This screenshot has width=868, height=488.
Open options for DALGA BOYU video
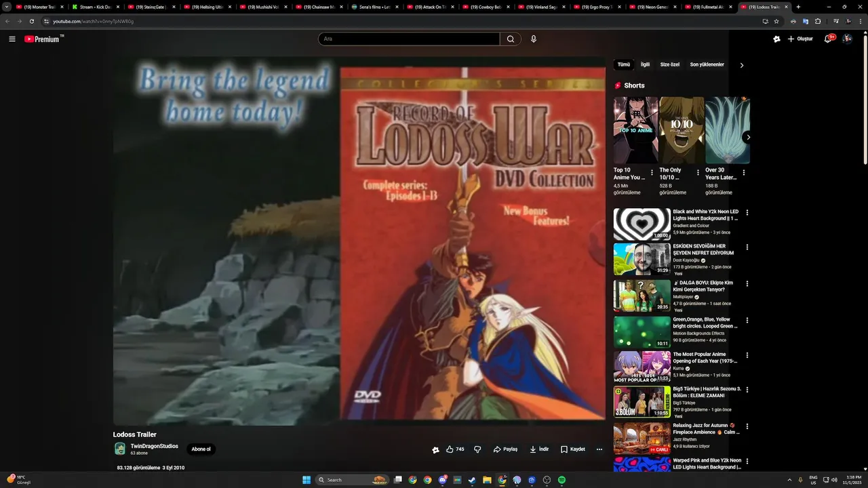click(x=747, y=284)
